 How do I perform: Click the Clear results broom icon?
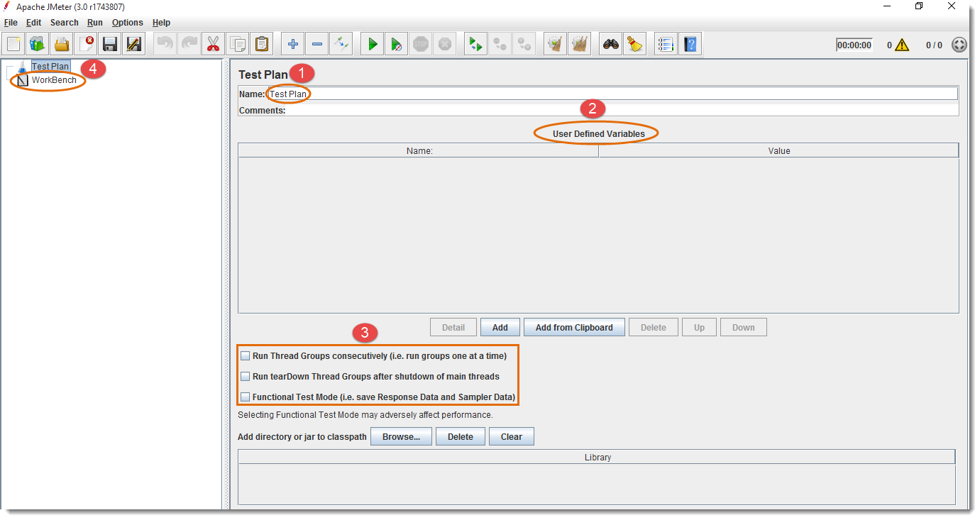(x=556, y=44)
